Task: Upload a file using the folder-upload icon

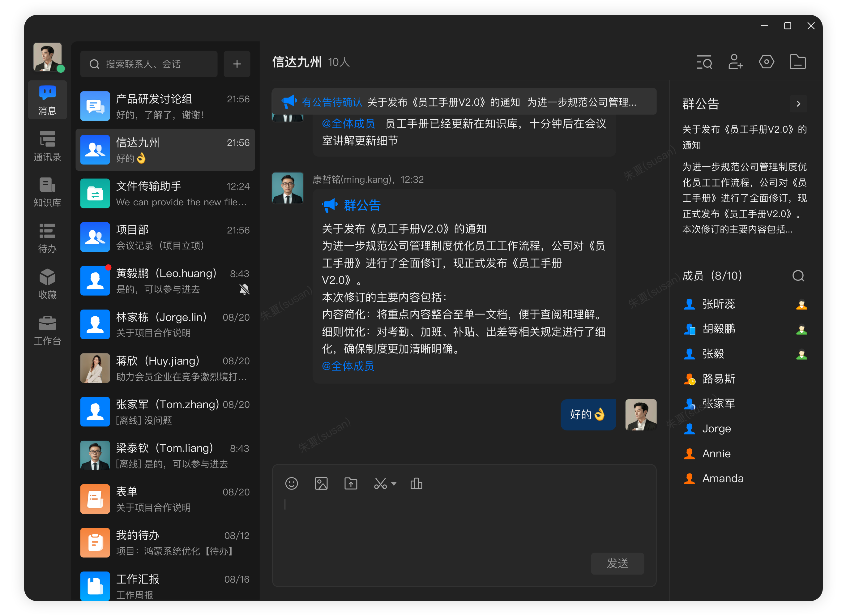Action: tap(350, 483)
